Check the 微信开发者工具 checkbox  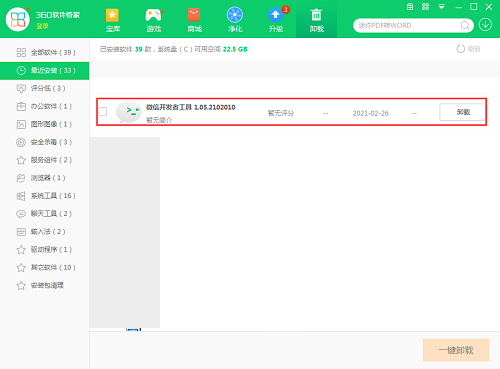pos(103,111)
